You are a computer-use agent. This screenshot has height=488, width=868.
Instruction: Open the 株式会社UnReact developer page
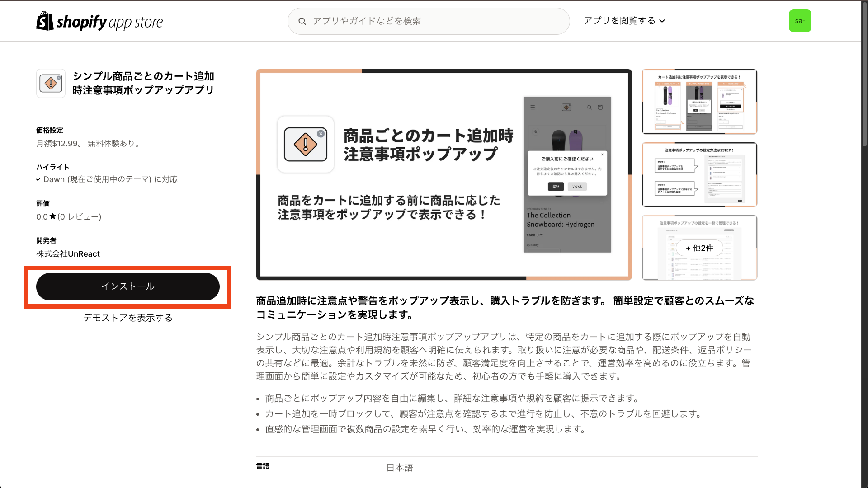click(x=68, y=253)
